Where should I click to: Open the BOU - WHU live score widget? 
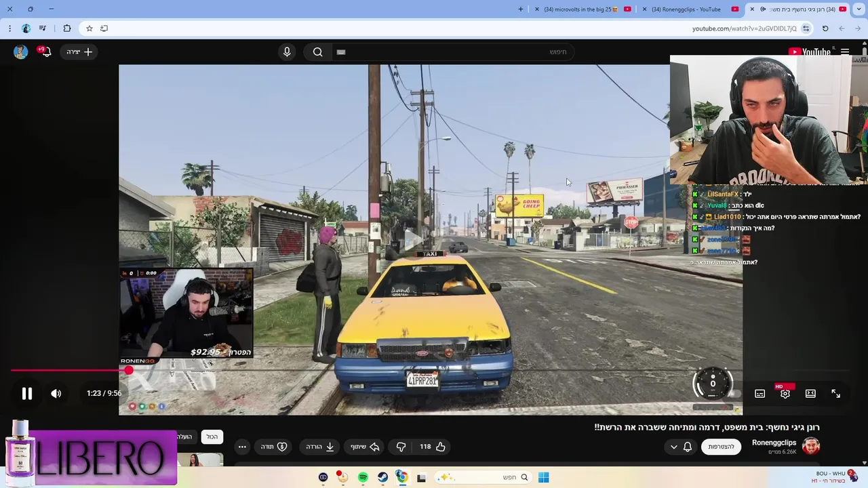(833, 477)
